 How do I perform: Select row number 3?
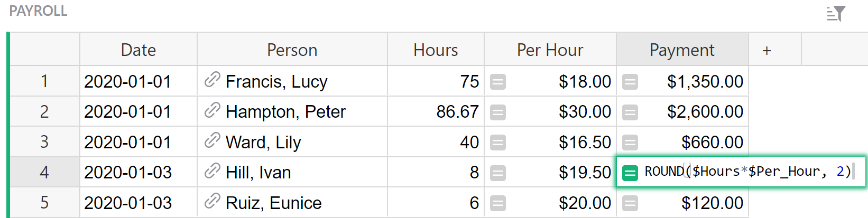(x=44, y=141)
